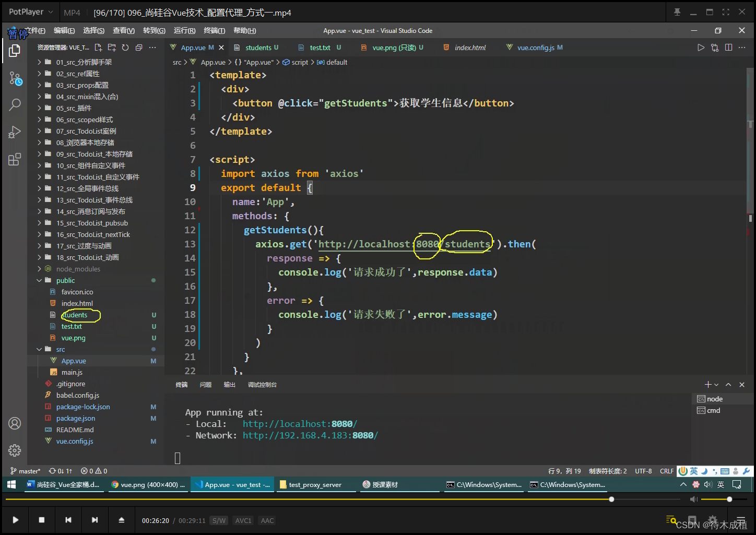756x535 pixels.
Task: Open main.js in the Explorer
Action: pos(72,372)
